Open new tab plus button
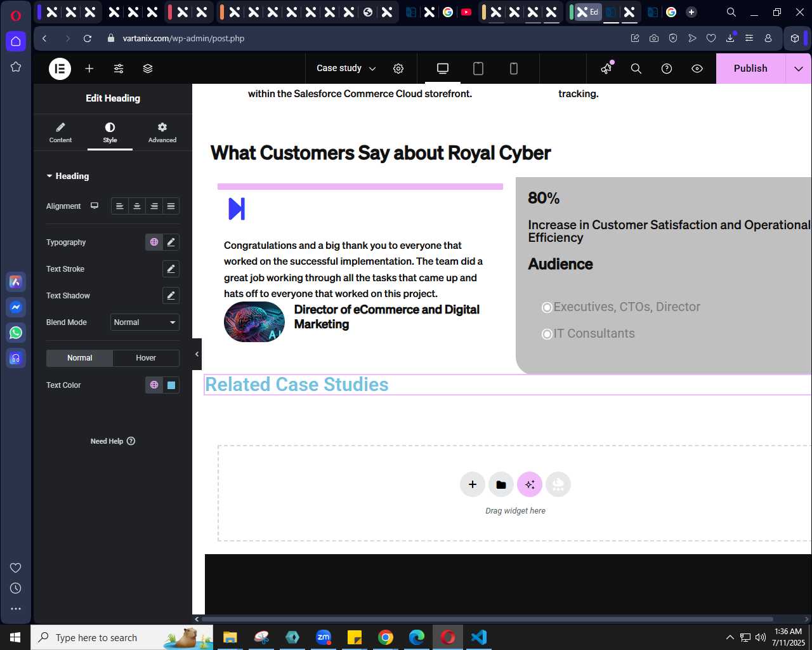812x650 pixels. (x=691, y=12)
